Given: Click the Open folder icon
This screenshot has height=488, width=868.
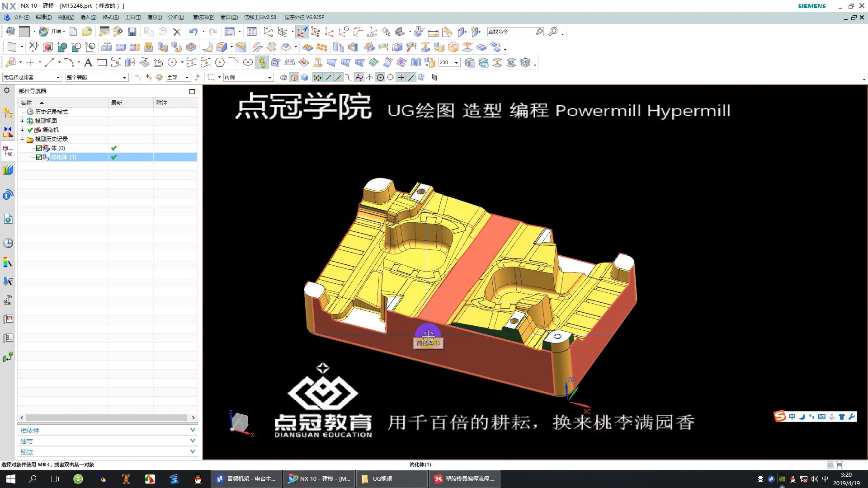Looking at the screenshot, I should (x=87, y=32).
